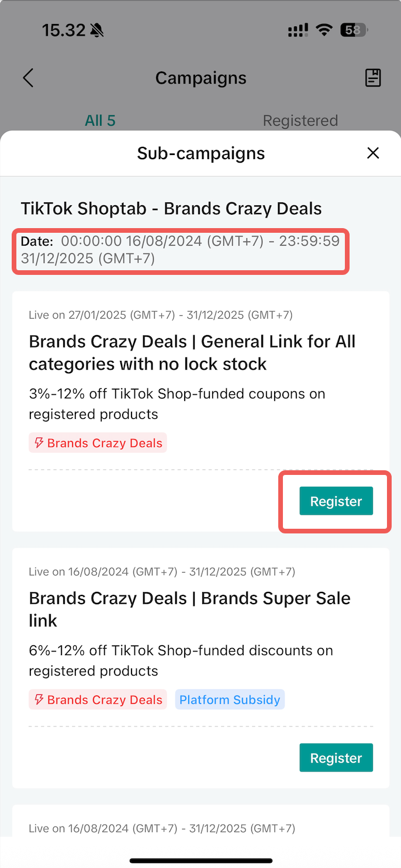Tap the silent mode bell icon
The height and width of the screenshot is (868, 401).
pyautogui.click(x=97, y=30)
